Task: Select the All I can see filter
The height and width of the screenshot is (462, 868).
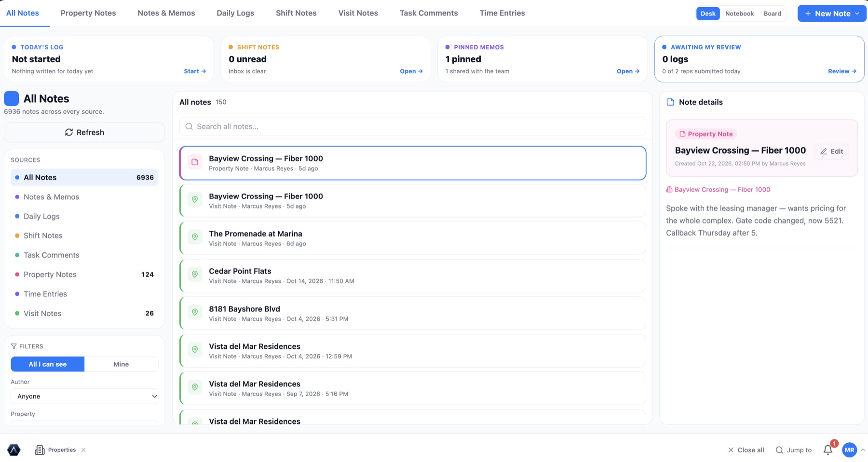Action: [x=48, y=364]
